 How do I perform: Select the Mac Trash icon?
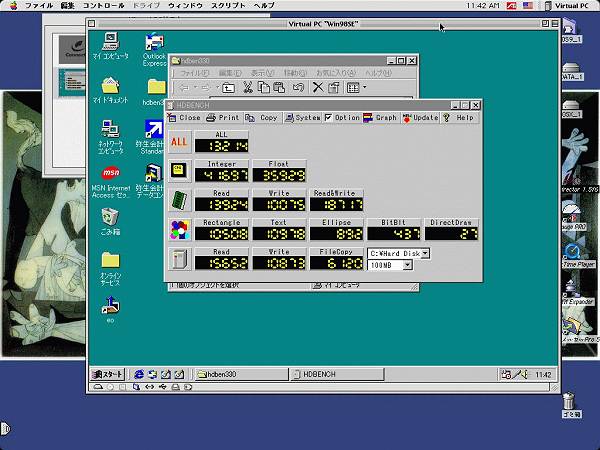(571, 405)
